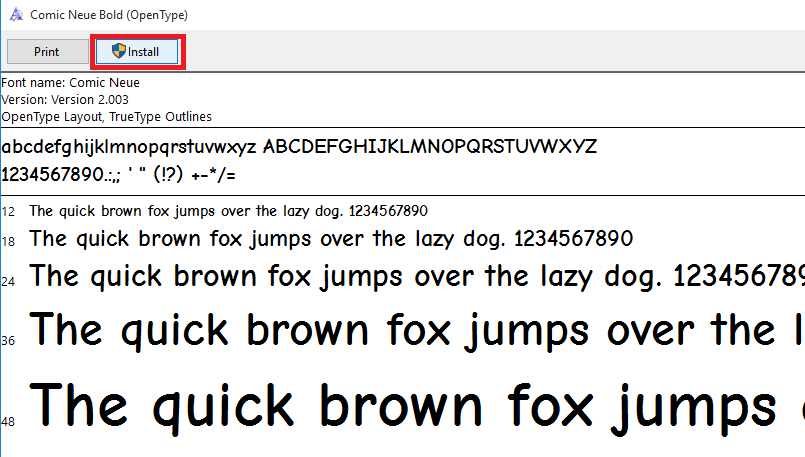The height and width of the screenshot is (457, 805).
Task: Click the "Comic Neue Bold (OpenType)" window title
Action: tap(109, 15)
